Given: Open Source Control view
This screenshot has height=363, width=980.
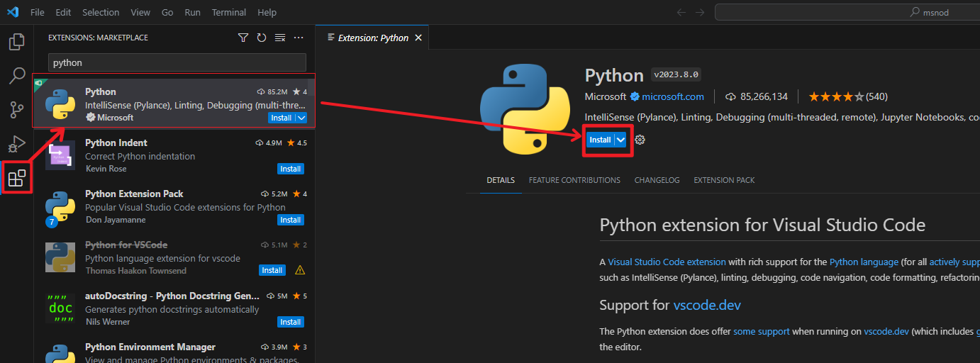Looking at the screenshot, I should [x=16, y=110].
